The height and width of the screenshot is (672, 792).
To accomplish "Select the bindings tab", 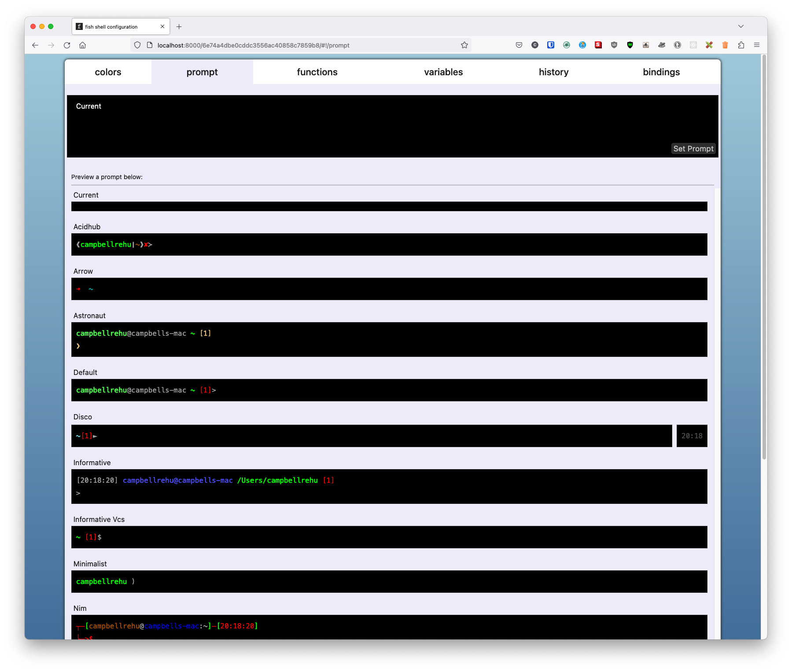I will point(661,72).
